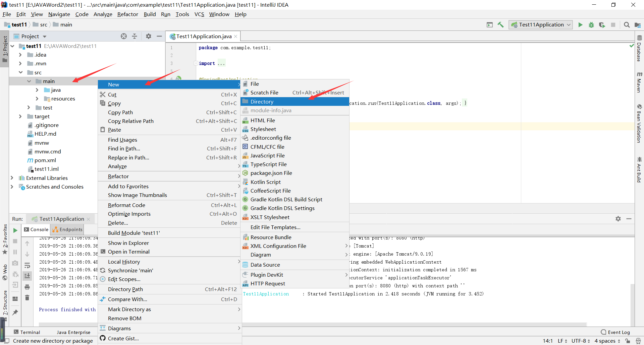The height and width of the screenshot is (345, 644).
Task: Select Directory from the New submenu
Action: 262,101
